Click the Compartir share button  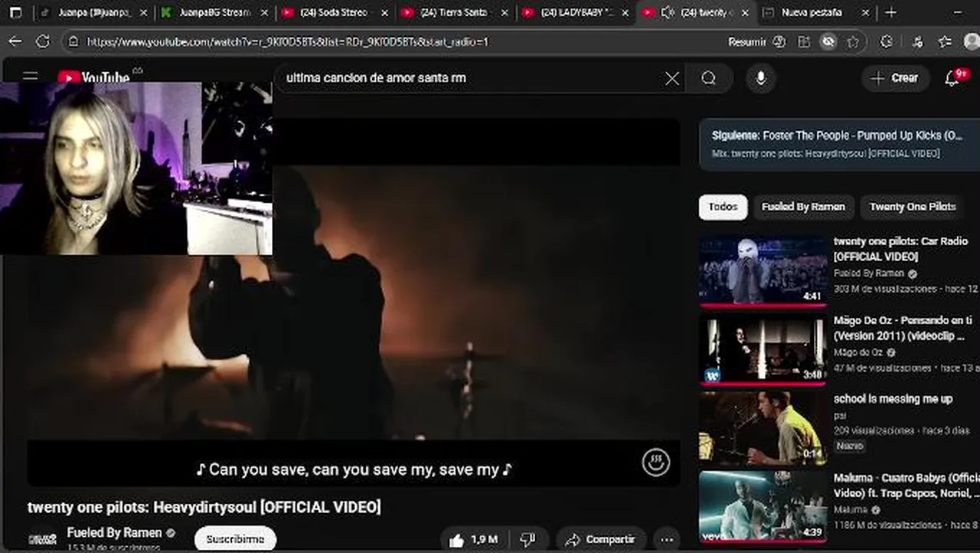[601, 540]
